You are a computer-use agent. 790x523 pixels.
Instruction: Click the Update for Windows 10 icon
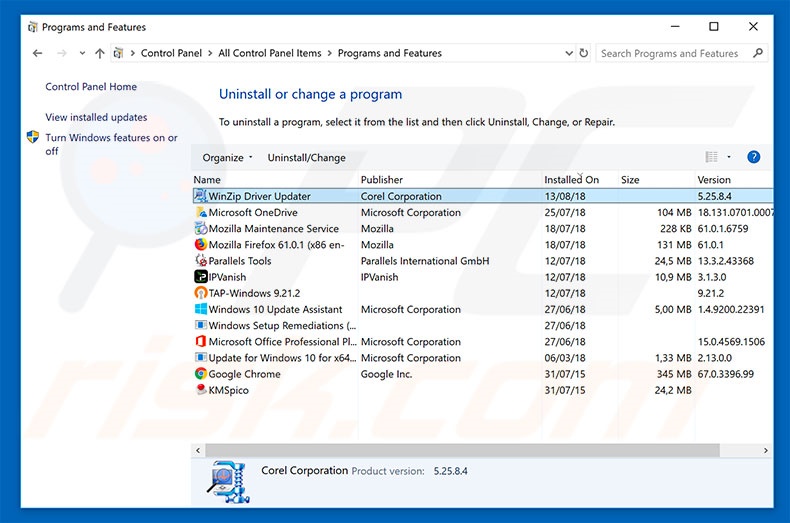(x=201, y=357)
